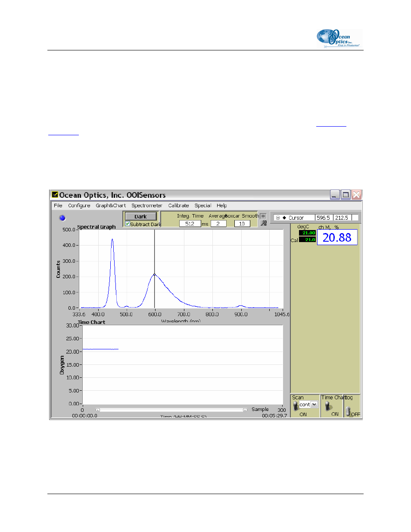
Task: Open the Graph&Chart menu
Action: coord(111,206)
